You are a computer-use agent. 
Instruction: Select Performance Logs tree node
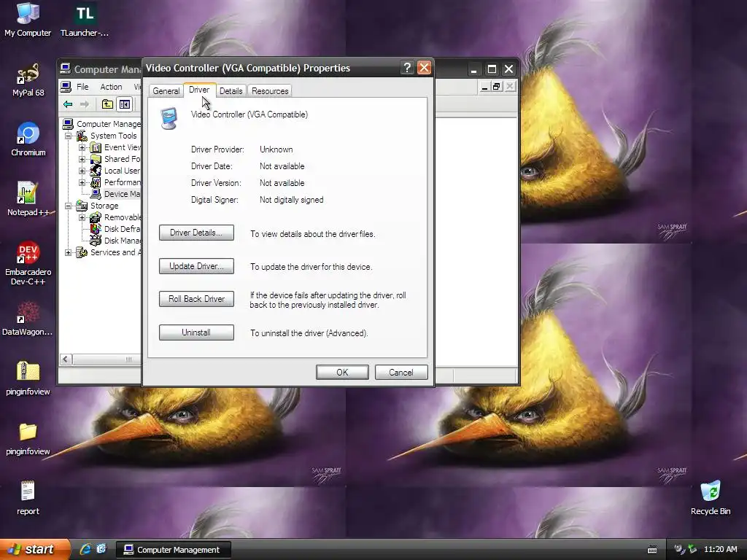coord(122,182)
